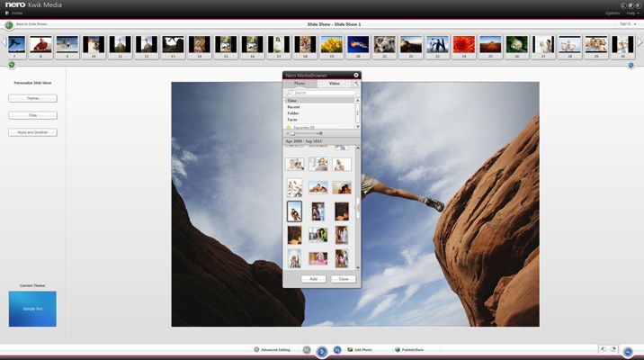Click the Music and Duration button

[x=32, y=132]
